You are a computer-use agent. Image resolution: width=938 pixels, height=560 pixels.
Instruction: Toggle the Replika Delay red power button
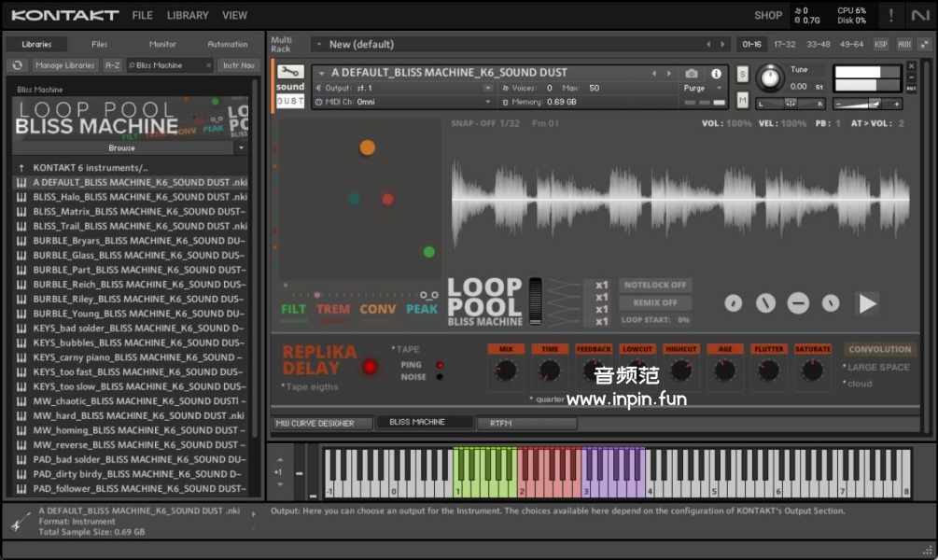pyautogui.click(x=371, y=367)
